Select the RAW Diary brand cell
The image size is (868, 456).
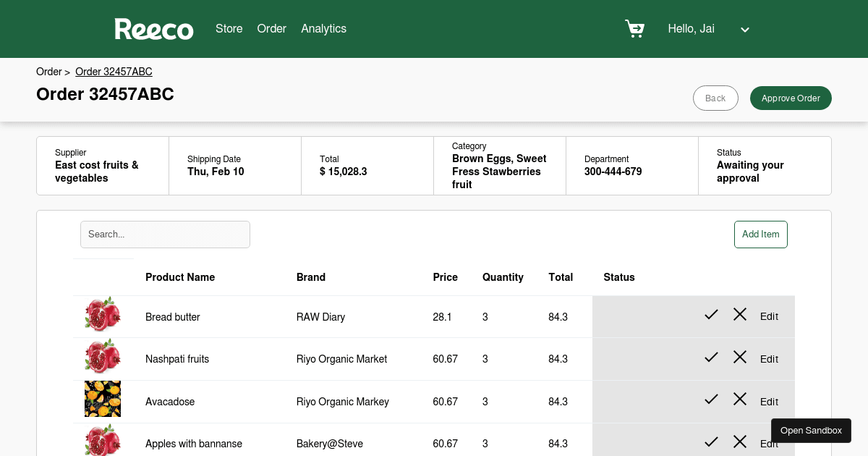pos(320,317)
